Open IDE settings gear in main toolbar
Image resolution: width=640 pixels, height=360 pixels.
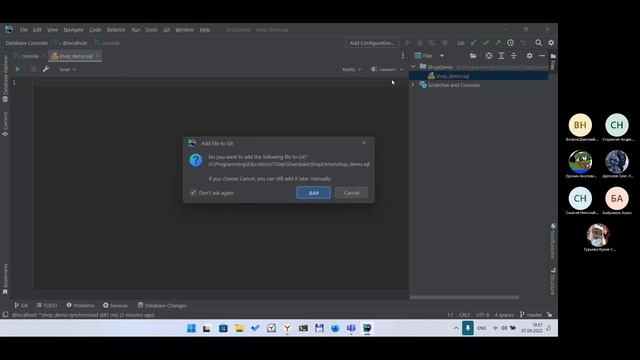pyautogui.click(x=551, y=43)
